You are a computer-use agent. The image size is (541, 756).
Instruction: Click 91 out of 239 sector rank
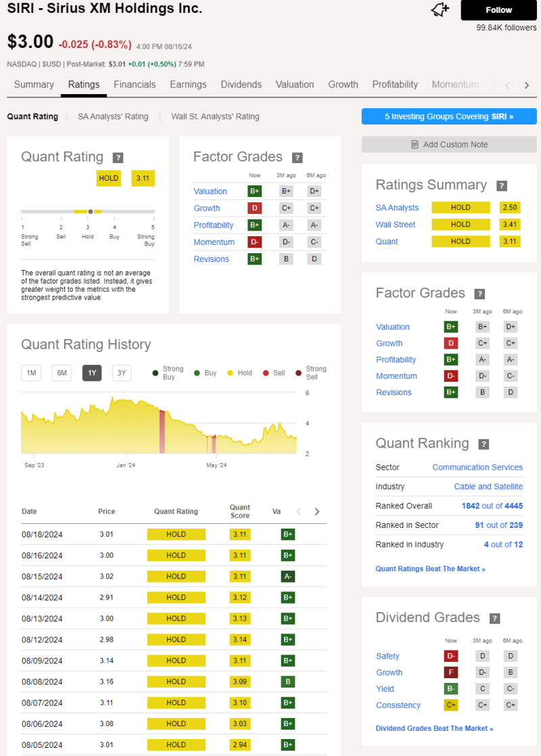coord(498,525)
